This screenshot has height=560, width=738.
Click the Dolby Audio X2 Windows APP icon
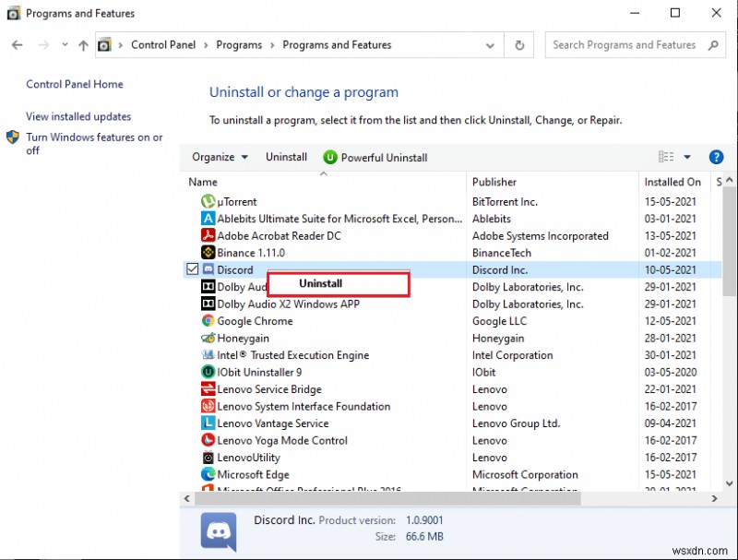(x=208, y=304)
